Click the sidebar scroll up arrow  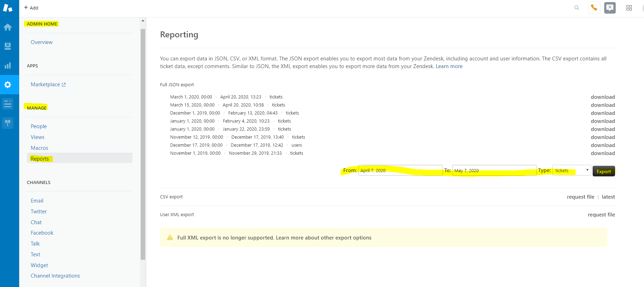[x=143, y=21]
